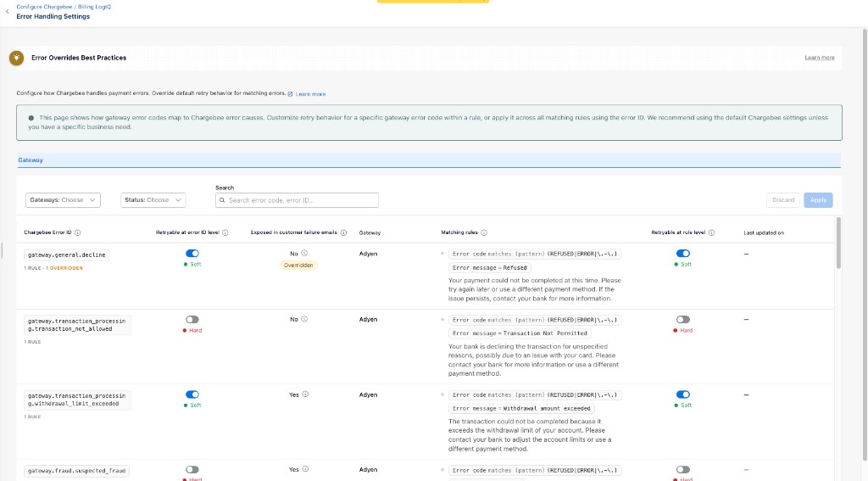Click 'Error message = Transaction Not Permitted' chip
Screen dimensions: 868x481
pos(520,333)
